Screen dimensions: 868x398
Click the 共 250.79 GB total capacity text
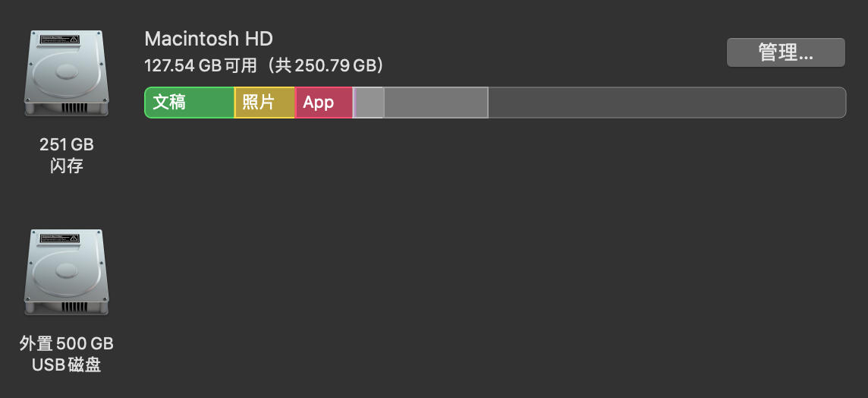click(x=326, y=65)
